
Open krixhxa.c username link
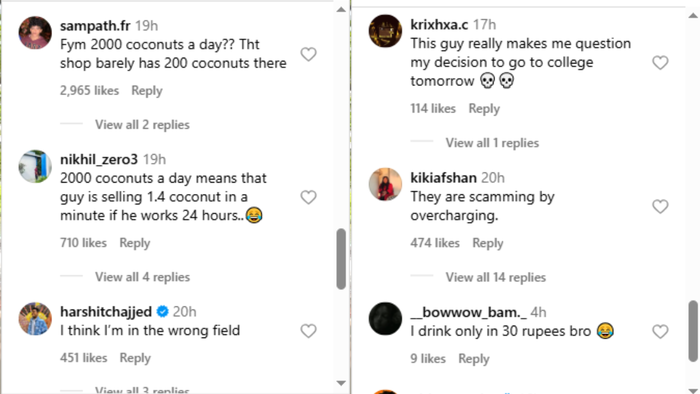point(439,25)
